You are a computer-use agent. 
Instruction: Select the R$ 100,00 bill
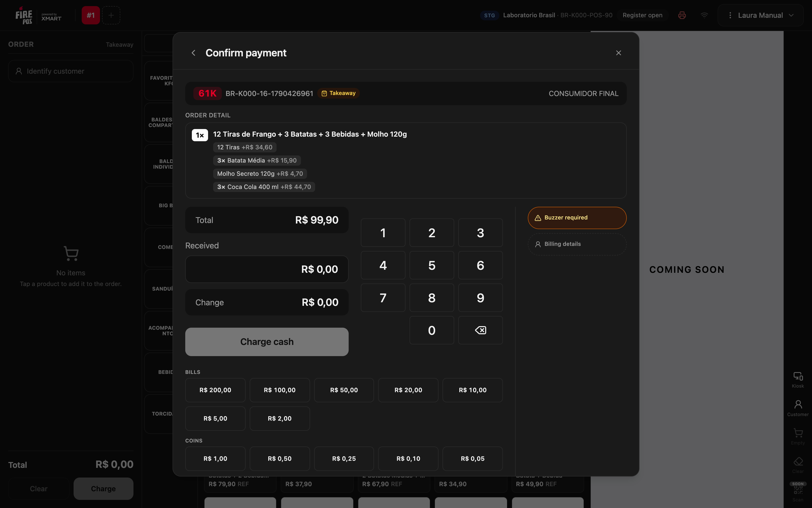pos(279,390)
